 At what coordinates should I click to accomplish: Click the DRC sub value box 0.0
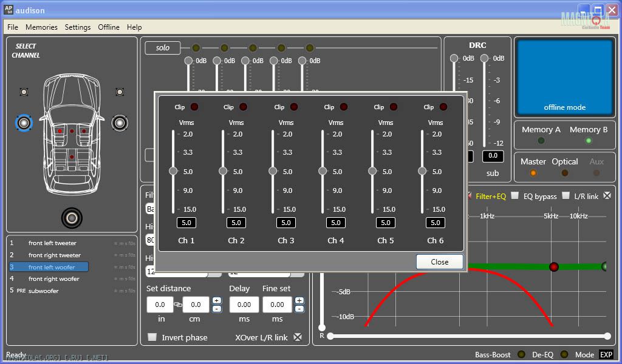point(493,156)
